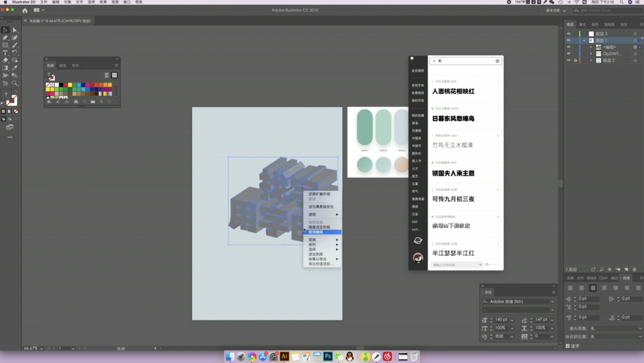Image resolution: width=644 pixels, height=363 pixels.
Task: Open Photoshop from the Dock
Action: tap(327, 357)
